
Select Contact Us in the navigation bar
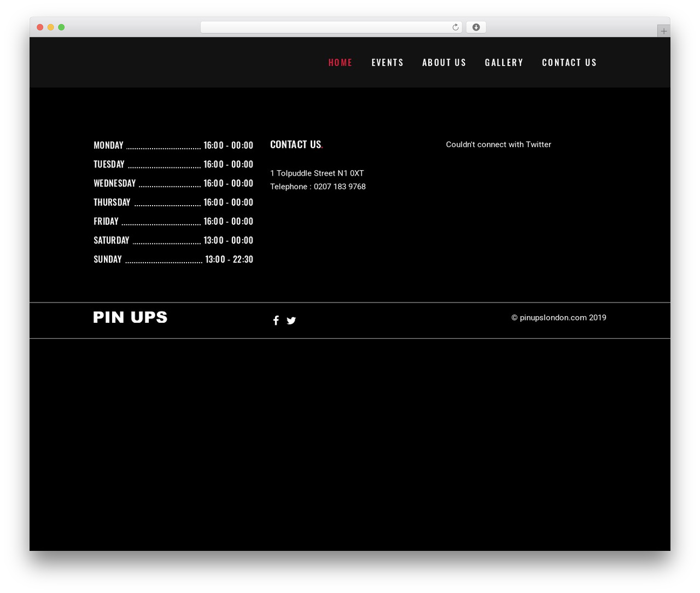(x=569, y=62)
